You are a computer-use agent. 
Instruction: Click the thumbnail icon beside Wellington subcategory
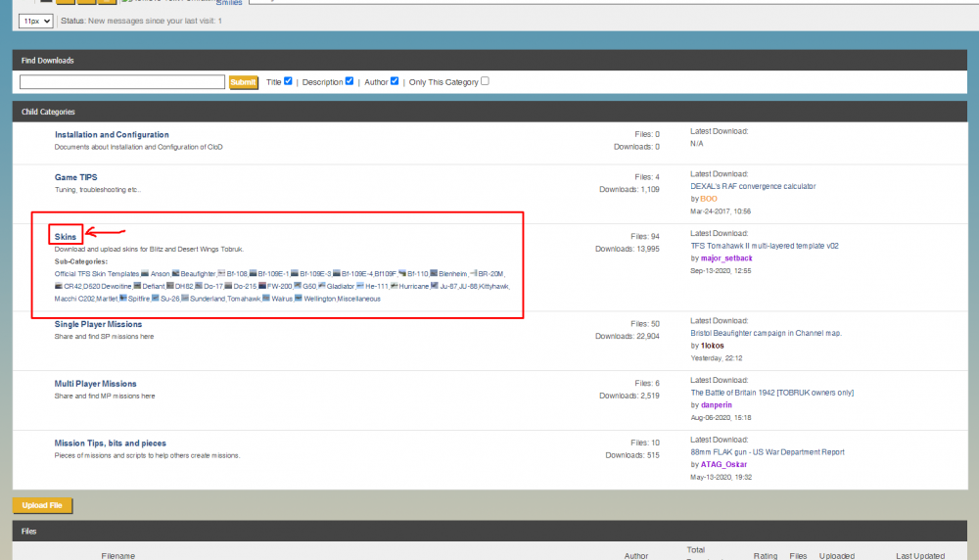tap(299, 298)
